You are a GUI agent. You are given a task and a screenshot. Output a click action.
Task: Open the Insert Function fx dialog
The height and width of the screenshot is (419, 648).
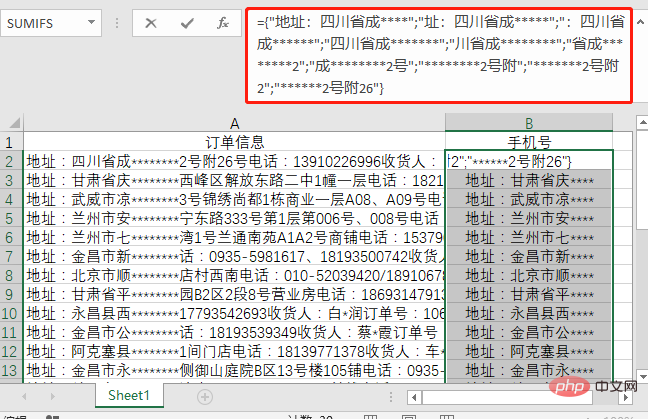223,23
